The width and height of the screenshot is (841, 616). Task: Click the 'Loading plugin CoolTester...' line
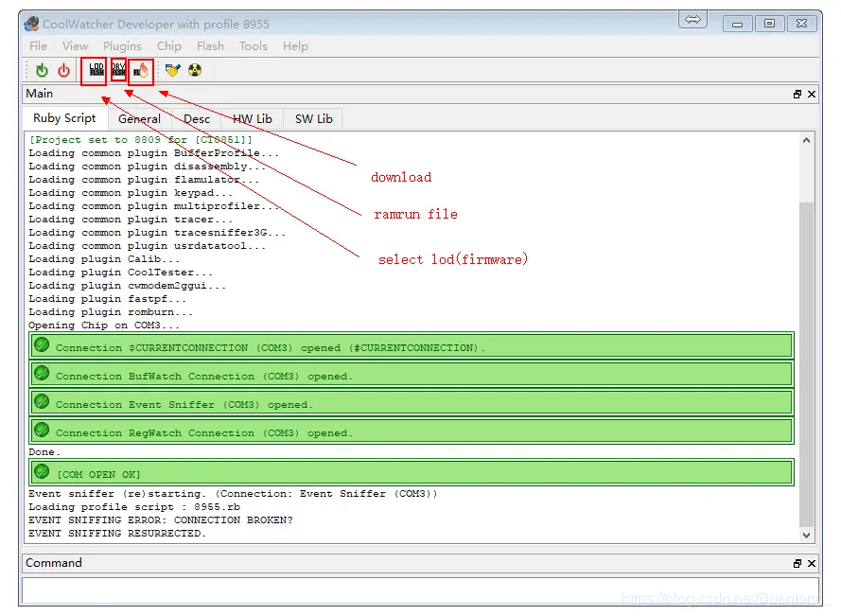point(121,273)
